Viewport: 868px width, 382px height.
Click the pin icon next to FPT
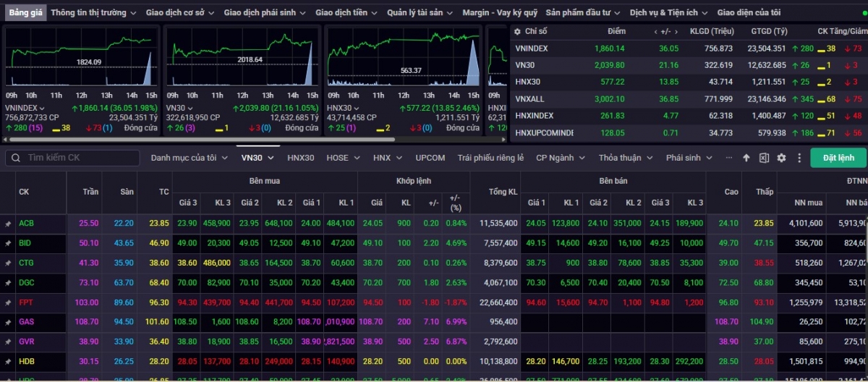[x=9, y=302]
